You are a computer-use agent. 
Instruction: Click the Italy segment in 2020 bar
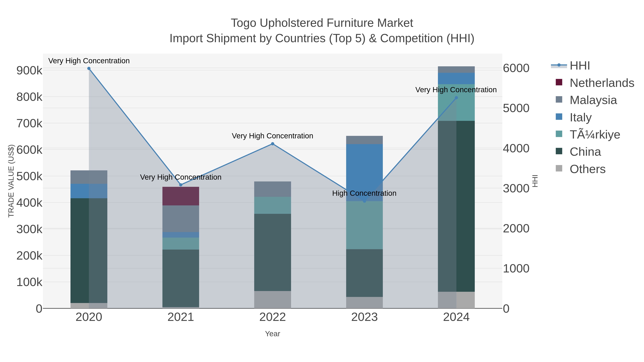pyautogui.click(x=89, y=191)
